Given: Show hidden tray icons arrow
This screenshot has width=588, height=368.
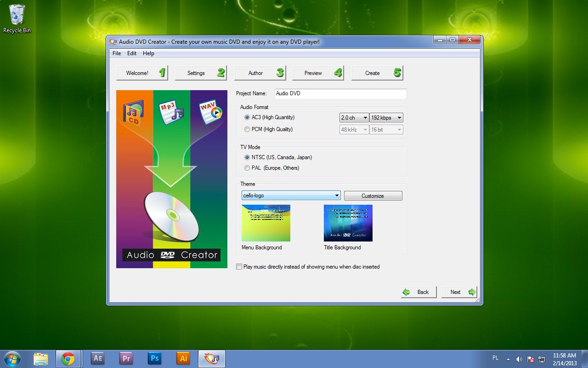Looking at the screenshot, I should pos(508,359).
